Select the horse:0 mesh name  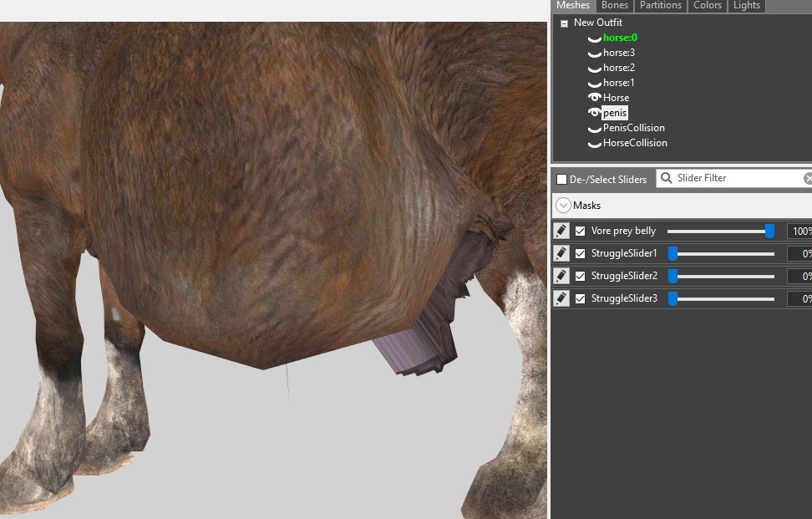620,38
